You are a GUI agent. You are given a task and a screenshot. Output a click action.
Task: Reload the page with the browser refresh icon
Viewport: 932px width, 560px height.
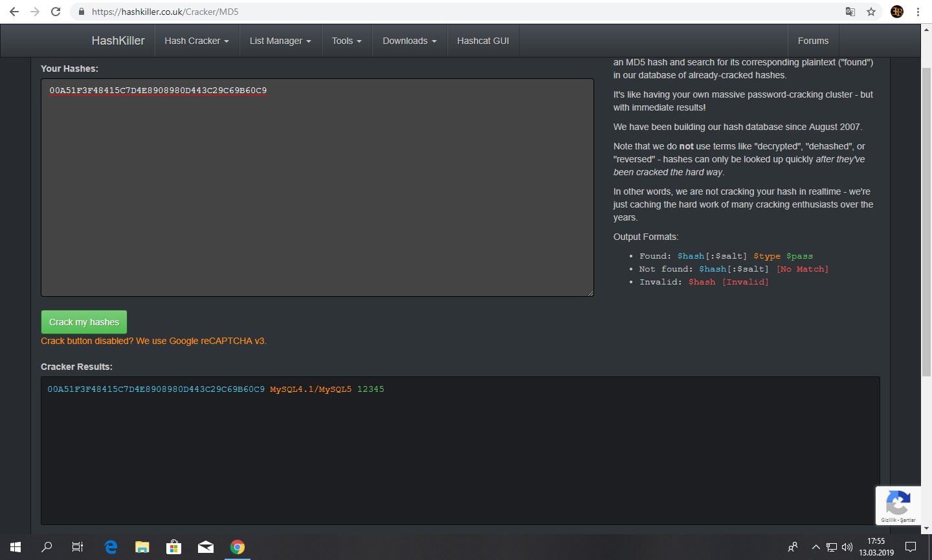pyautogui.click(x=56, y=12)
